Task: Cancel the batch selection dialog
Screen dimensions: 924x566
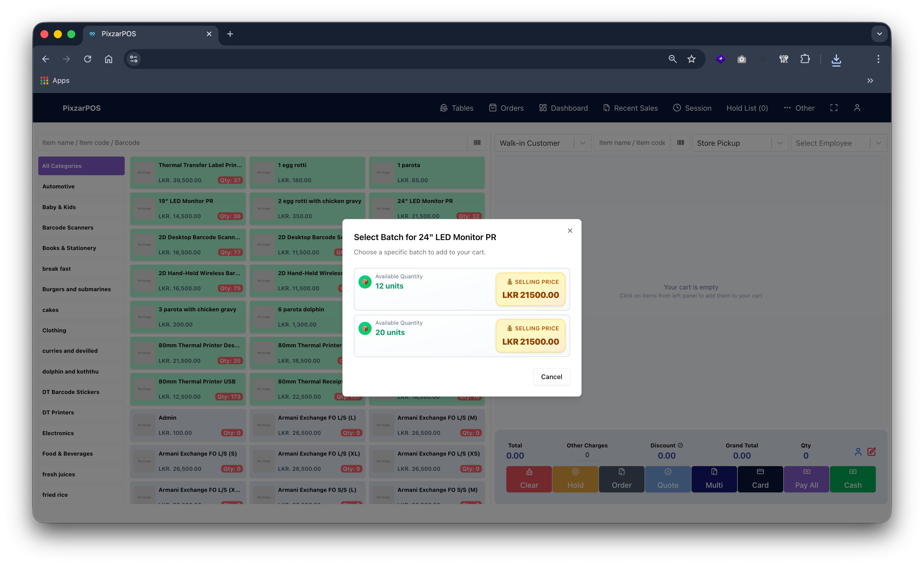Action: click(551, 376)
